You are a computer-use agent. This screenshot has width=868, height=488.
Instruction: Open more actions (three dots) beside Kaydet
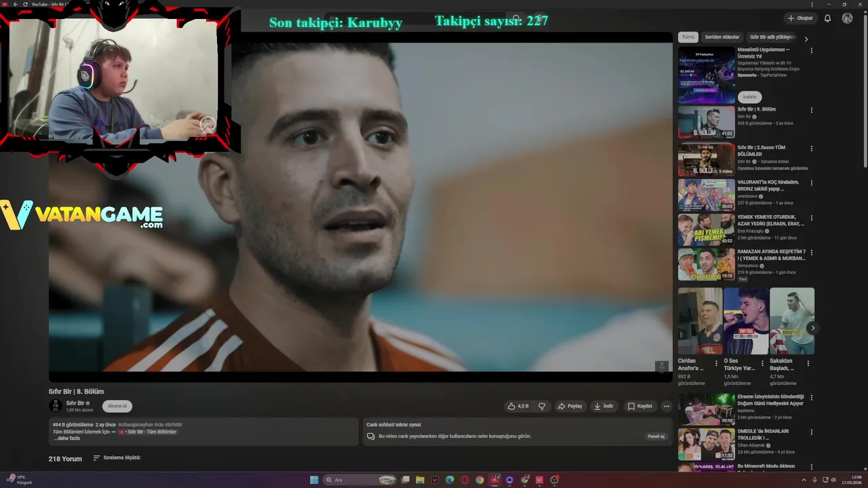(x=667, y=406)
